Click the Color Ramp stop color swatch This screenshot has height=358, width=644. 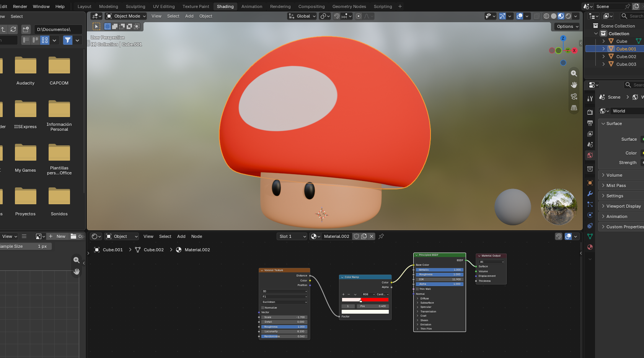(365, 312)
